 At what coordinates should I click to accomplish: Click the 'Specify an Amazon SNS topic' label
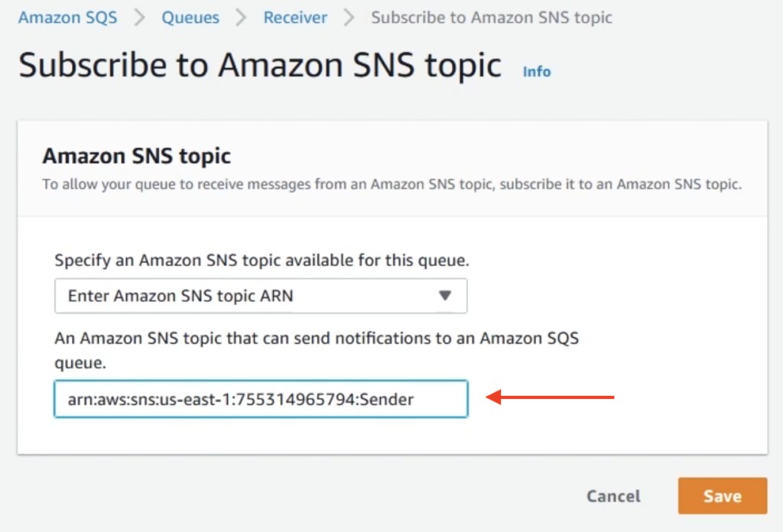click(x=262, y=261)
